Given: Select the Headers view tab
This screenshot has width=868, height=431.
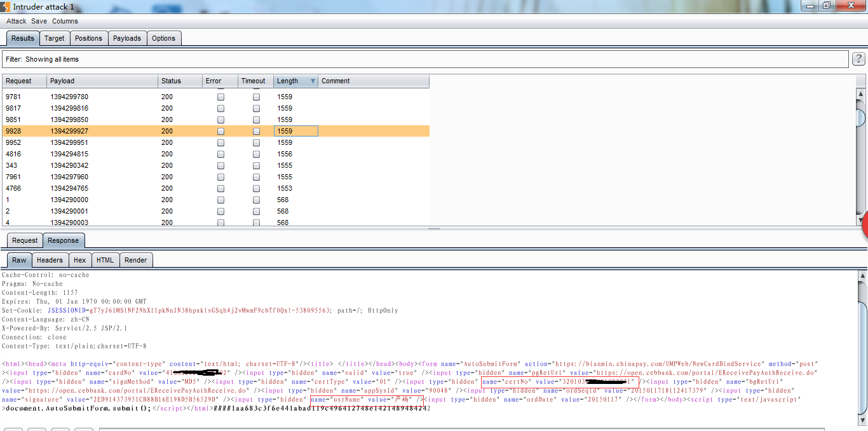Looking at the screenshot, I should pos(50,260).
